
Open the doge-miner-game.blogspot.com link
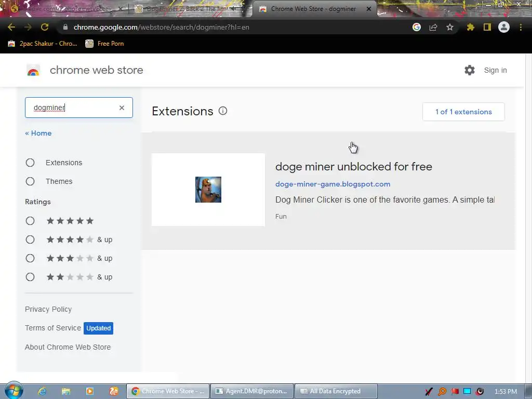pyautogui.click(x=333, y=184)
